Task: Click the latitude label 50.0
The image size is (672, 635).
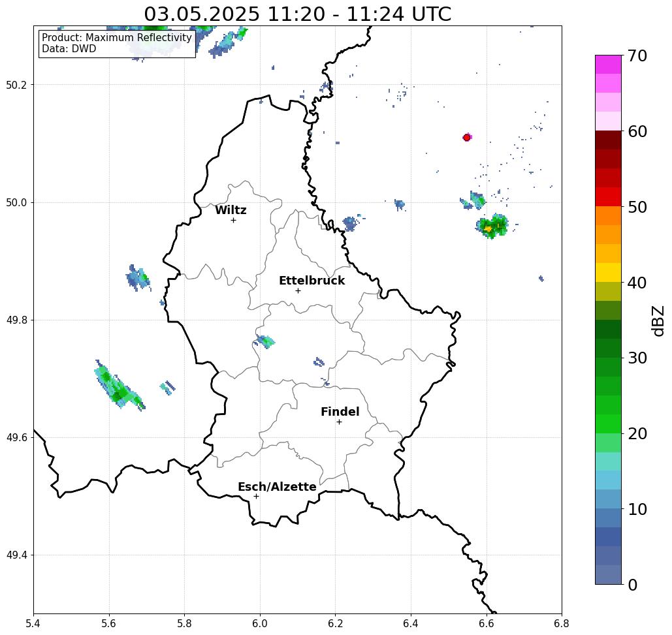Action: [x=16, y=202]
